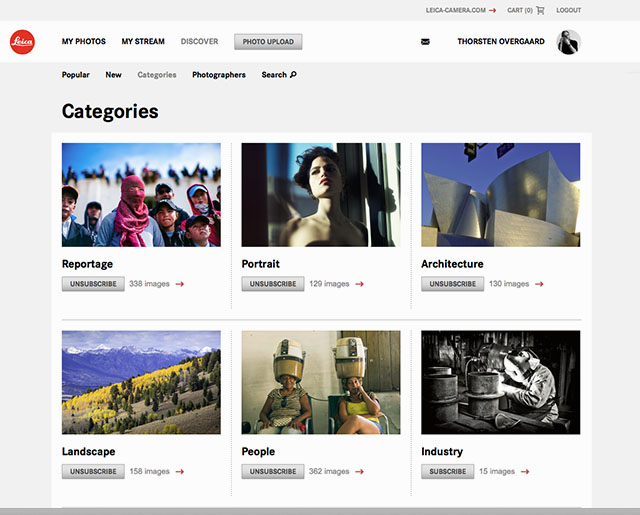Screen dimensions: 640x515
Task: Switch to the Popular tab
Action: click(76, 75)
